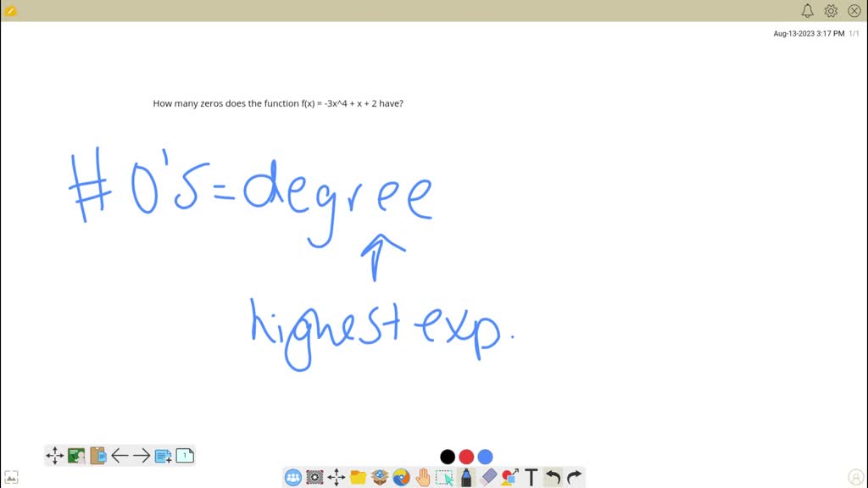Click the Redo arrow
The height and width of the screenshot is (488, 868).
(575, 477)
